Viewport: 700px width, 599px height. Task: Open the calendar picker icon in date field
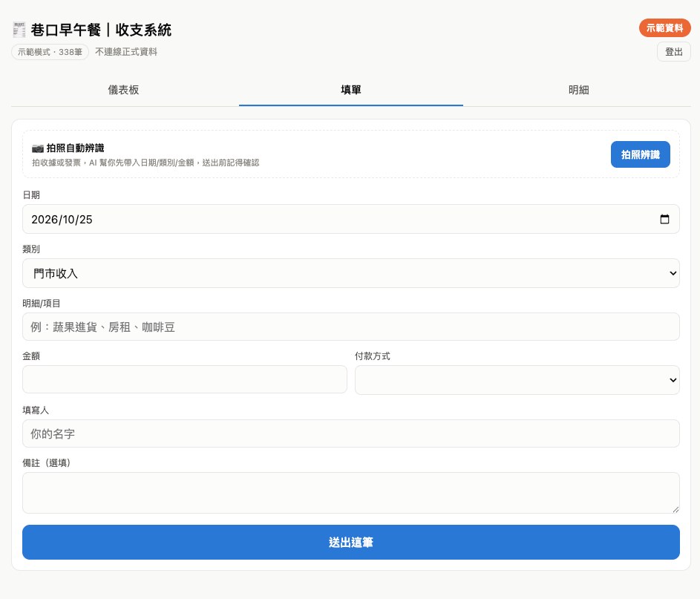664,219
